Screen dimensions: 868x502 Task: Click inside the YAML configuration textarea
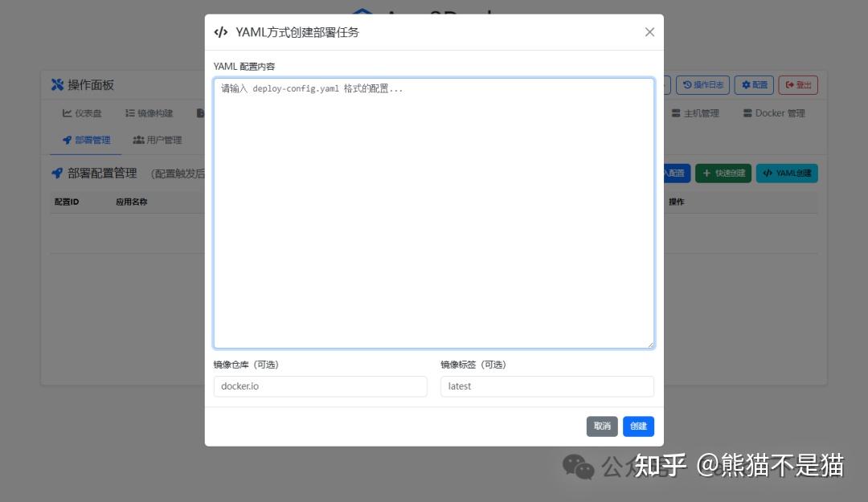point(434,213)
